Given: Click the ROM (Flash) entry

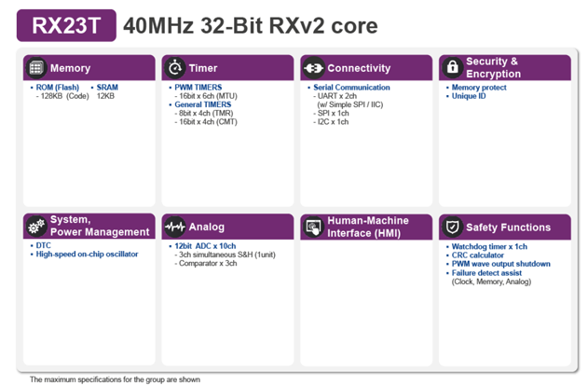Looking at the screenshot, I should point(58,88).
